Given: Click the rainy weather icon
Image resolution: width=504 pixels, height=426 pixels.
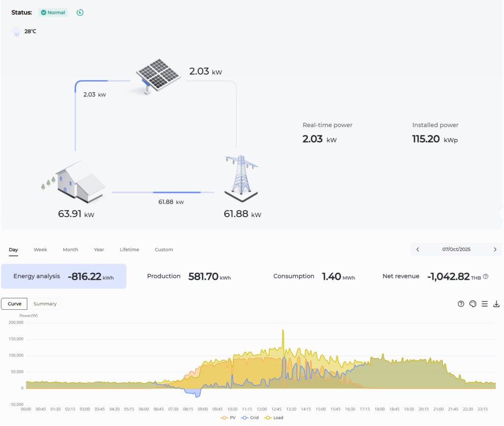Looking at the screenshot, I should point(16,32).
